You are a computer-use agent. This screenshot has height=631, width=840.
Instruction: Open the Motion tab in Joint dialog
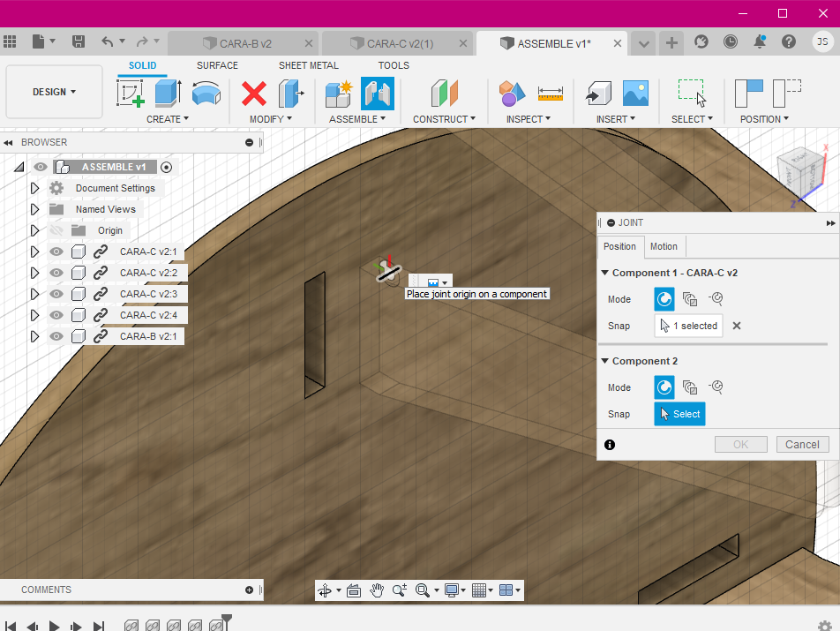coord(664,246)
